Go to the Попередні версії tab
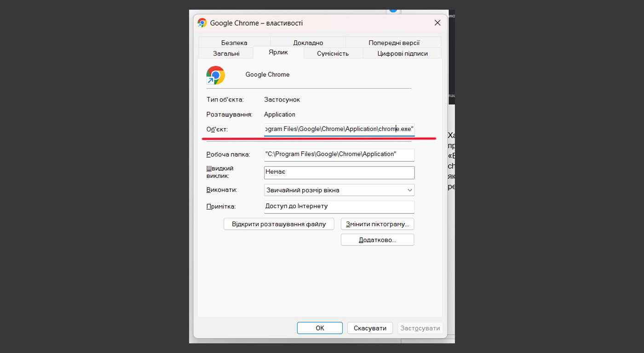The width and height of the screenshot is (644, 353). coord(394,43)
